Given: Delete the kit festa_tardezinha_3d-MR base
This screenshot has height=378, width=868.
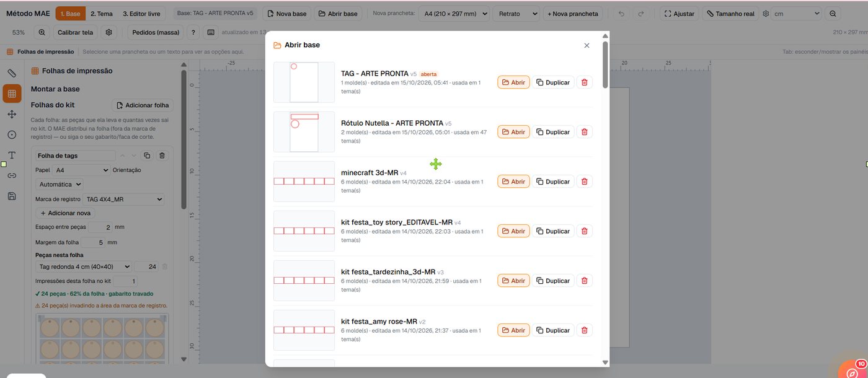Looking at the screenshot, I should [x=584, y=281].
